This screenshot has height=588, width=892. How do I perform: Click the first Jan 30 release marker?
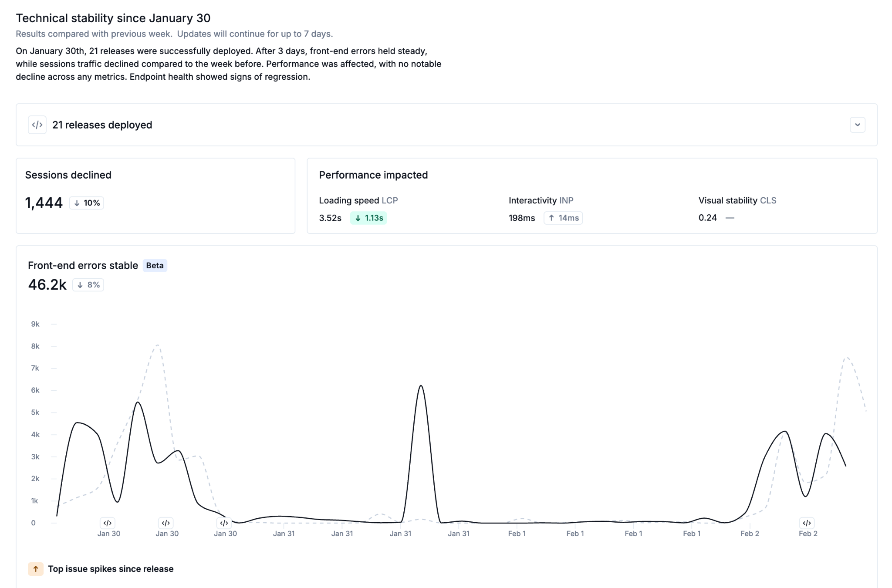(108, 523)
